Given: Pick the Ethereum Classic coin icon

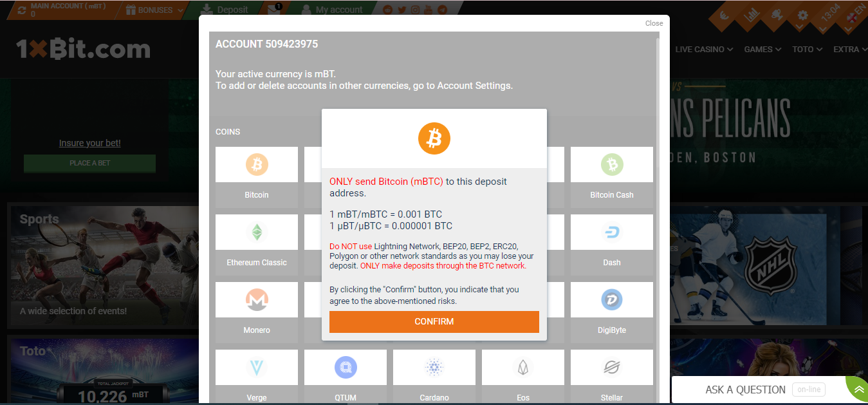Looking at the screenshot, I should [257, 232].
